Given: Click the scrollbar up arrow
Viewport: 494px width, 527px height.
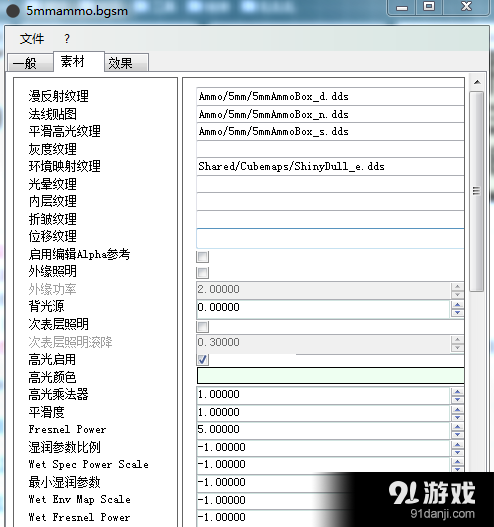Looking at the screenshot, I should point(477,82).
